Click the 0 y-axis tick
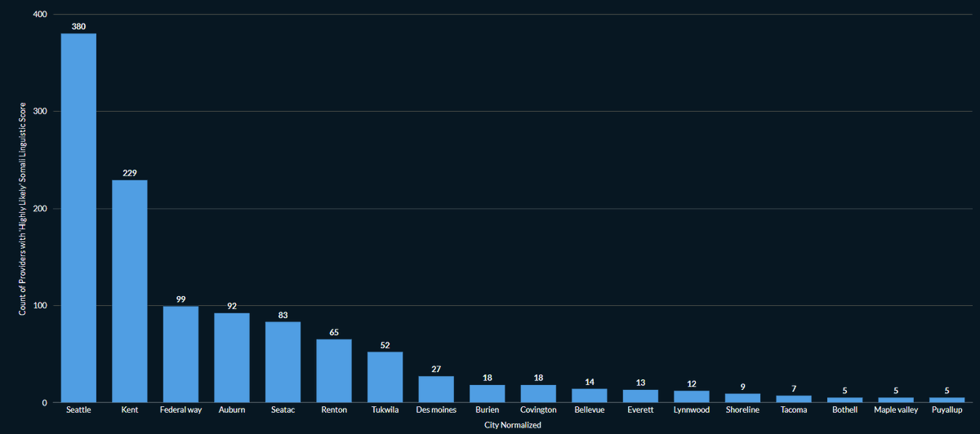Screen dimensions: 980x434 [44, 403]
